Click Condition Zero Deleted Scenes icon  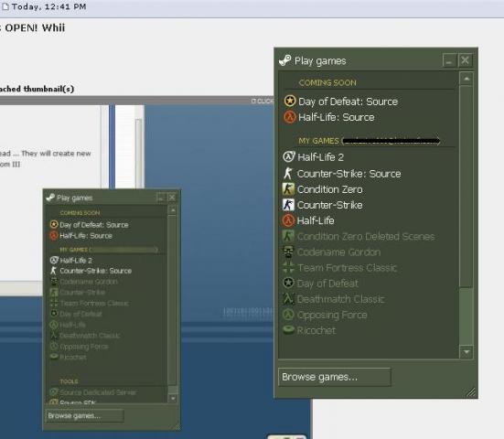click(x=288, y=236)
